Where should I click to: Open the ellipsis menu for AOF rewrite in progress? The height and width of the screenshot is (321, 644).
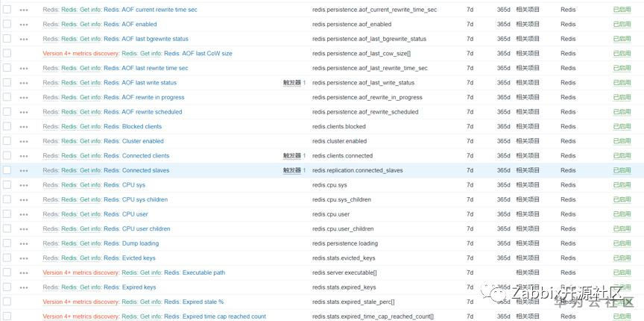click(24, 98)
